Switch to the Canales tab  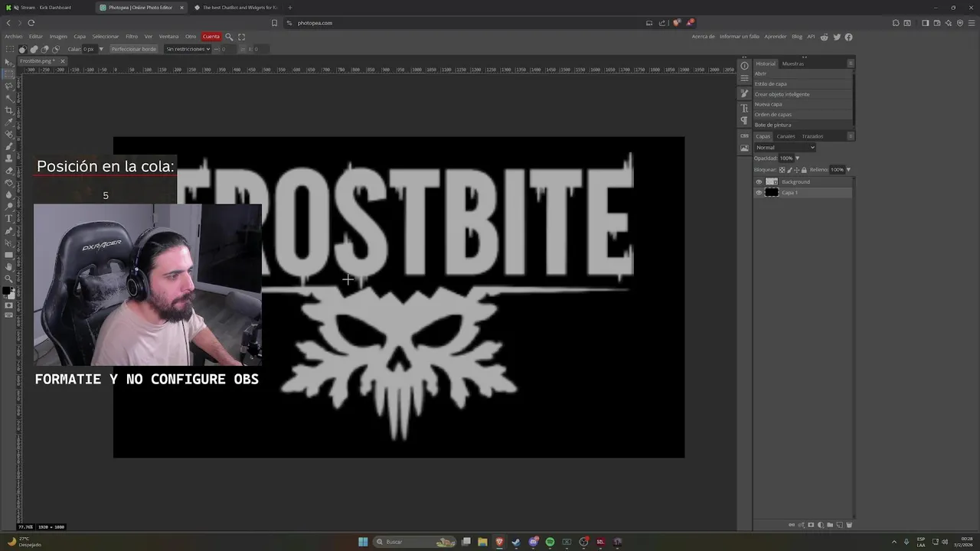786,136
